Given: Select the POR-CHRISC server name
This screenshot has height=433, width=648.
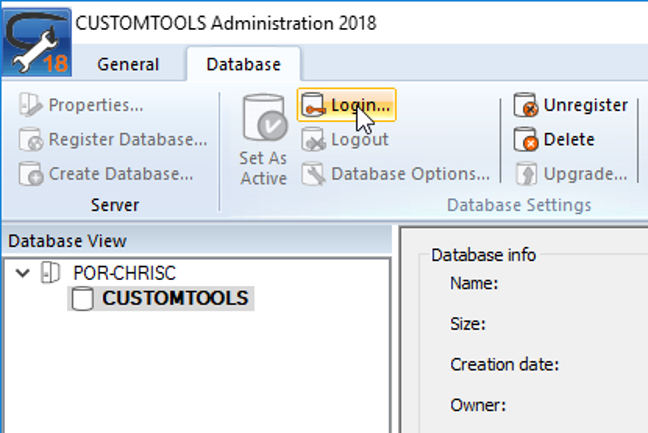Looking at the screenshot, I should click(124, 273).
